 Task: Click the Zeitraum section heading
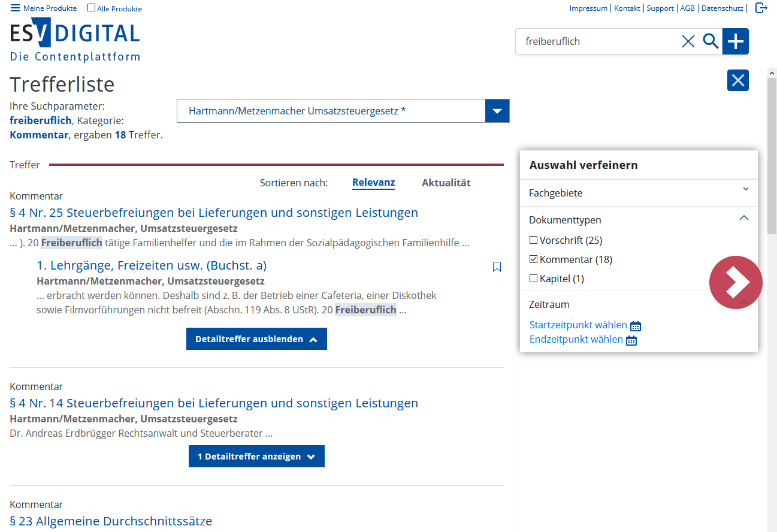pos(549,304)
